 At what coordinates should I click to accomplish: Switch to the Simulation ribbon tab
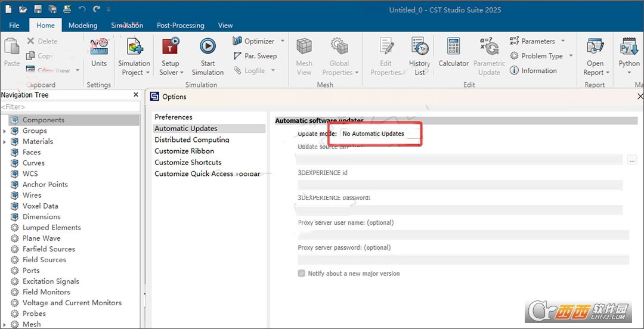(127, 25)
